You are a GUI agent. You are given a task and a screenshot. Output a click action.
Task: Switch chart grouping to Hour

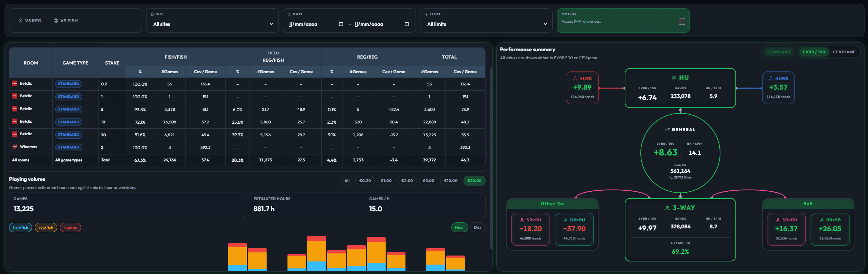tap(459, 227)
